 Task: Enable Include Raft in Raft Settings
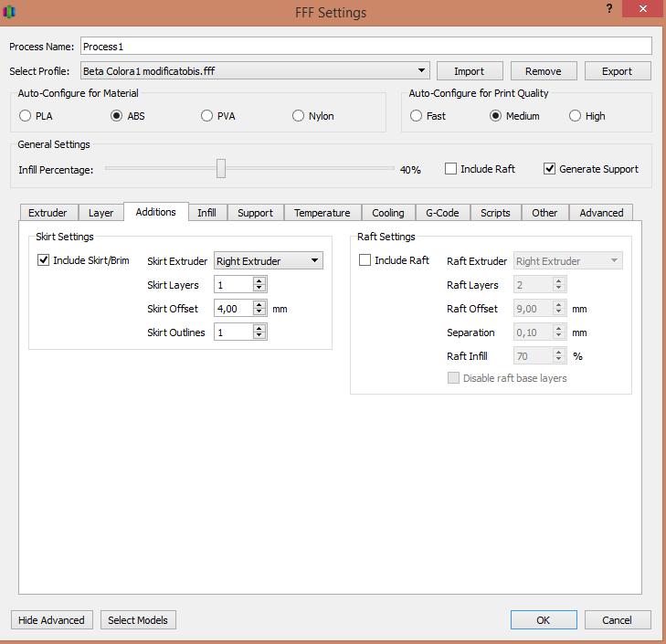click(x=365, y=260)
